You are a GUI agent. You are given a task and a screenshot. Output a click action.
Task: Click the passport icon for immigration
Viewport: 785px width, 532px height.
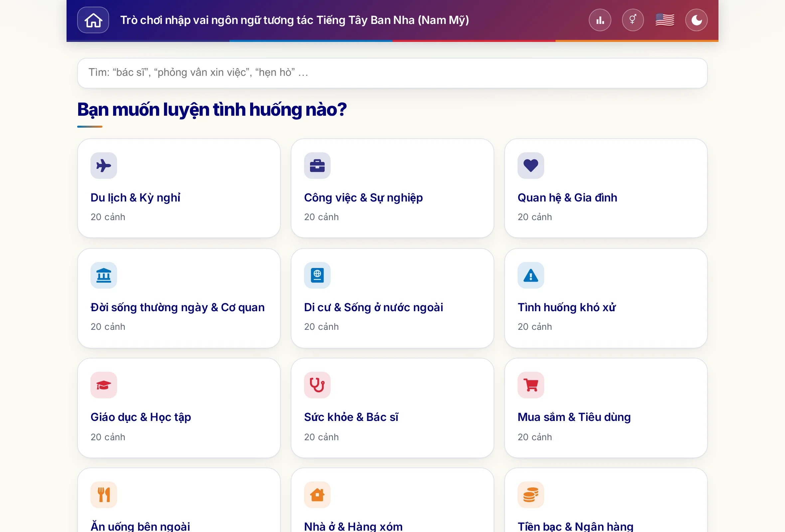(317, 275)
